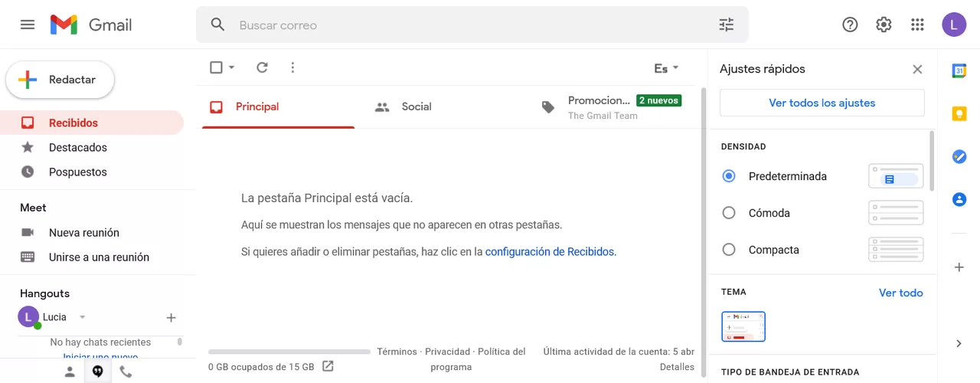Open Privacidad link in footer

pos(448,352)
